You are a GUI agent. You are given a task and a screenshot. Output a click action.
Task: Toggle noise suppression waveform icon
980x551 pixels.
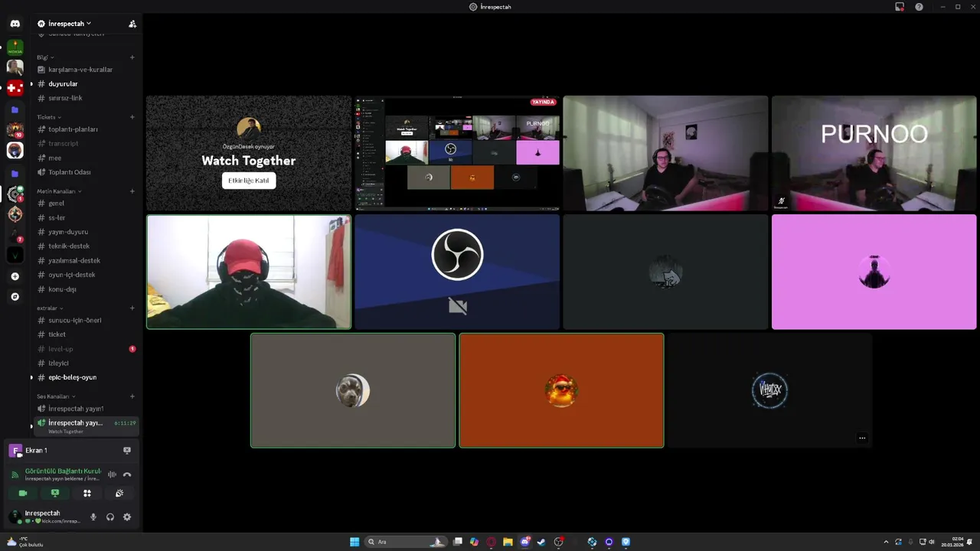[x=112, y=474]
